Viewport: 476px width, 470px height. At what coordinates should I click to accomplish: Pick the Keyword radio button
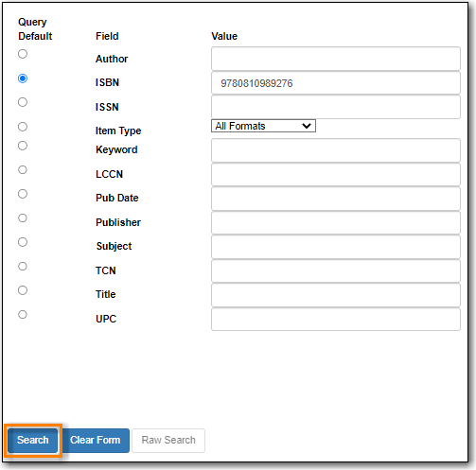23,146
